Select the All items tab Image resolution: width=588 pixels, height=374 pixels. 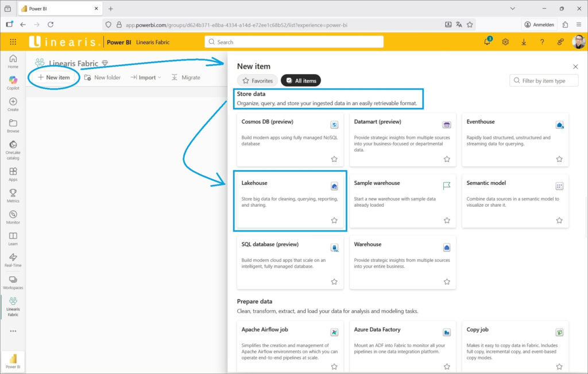(301, 81)
